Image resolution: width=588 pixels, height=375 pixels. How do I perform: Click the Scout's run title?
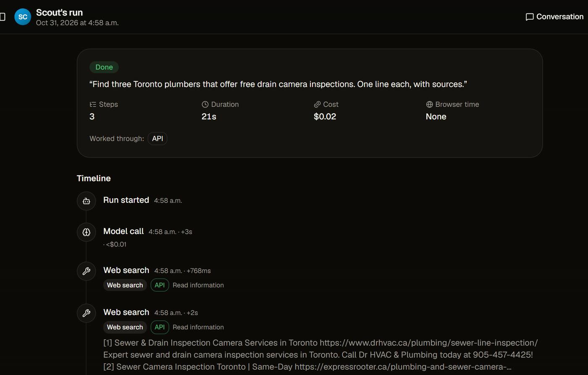click(59, 13)
